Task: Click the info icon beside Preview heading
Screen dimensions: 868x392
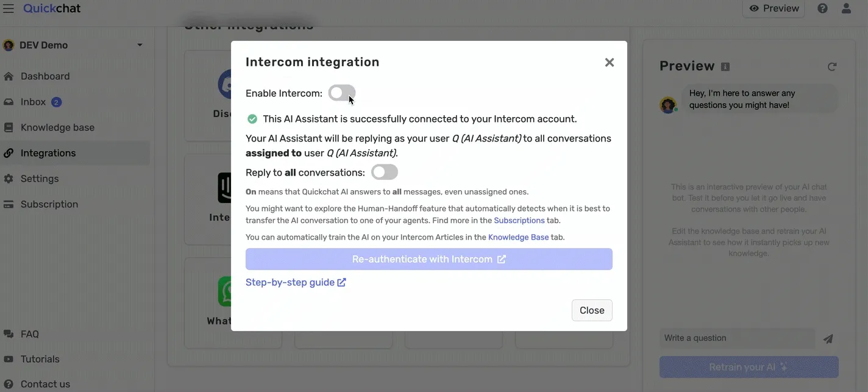Action: click(x=725, y=66)
